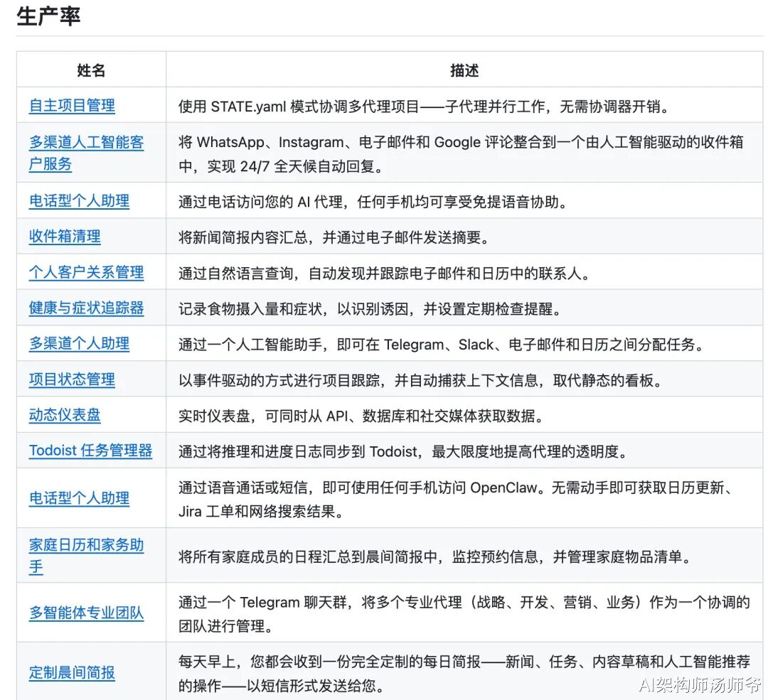The width and height of the screenshot is (768, 700).
Task: Click the 电话型个人助理 link near the top
Action: [x=78, y=200]
